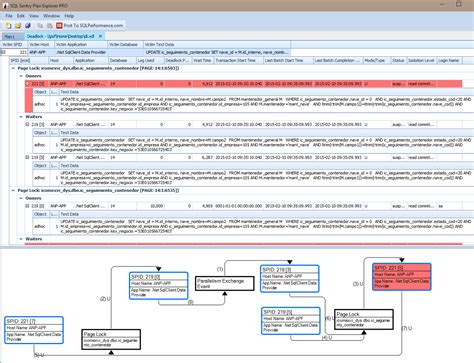Collapse the SPID 219 owner row of second lock
The width and height of the screenshot is (474, 363).
(x=28, y=206)
